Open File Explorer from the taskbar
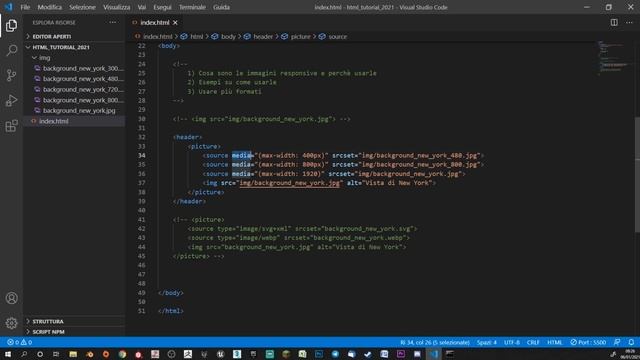 point(73,354)
